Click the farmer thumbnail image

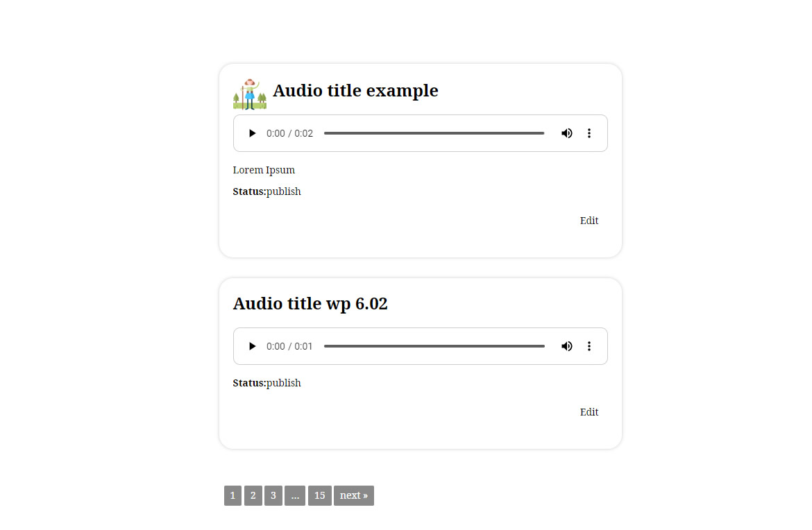[x=249, y=94]
